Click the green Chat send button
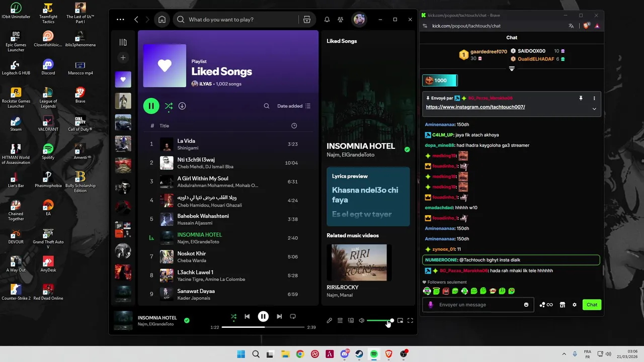This screenshot has width=644, height=362. [592, 305]
